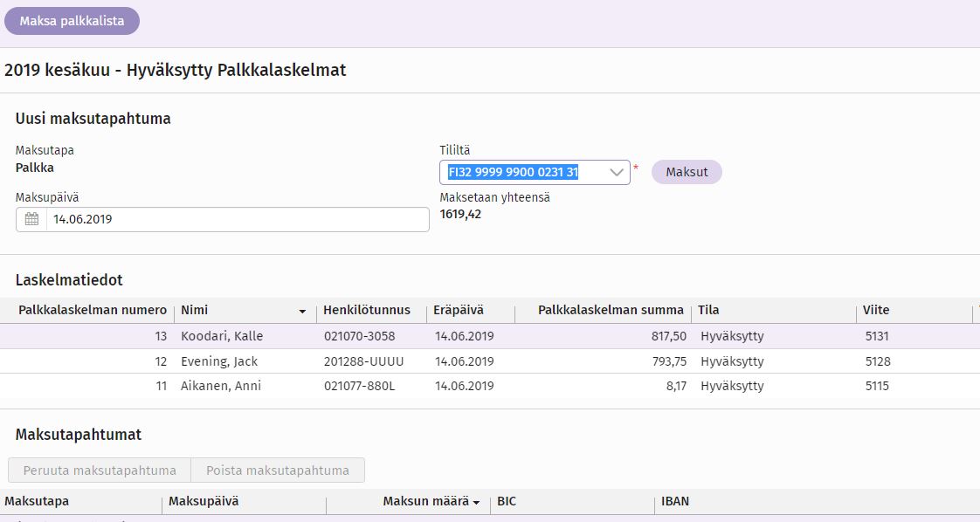Viewport: 980px width, 522px height.
Task: Click the sum 817,50
Action: (x=669, y=336)
